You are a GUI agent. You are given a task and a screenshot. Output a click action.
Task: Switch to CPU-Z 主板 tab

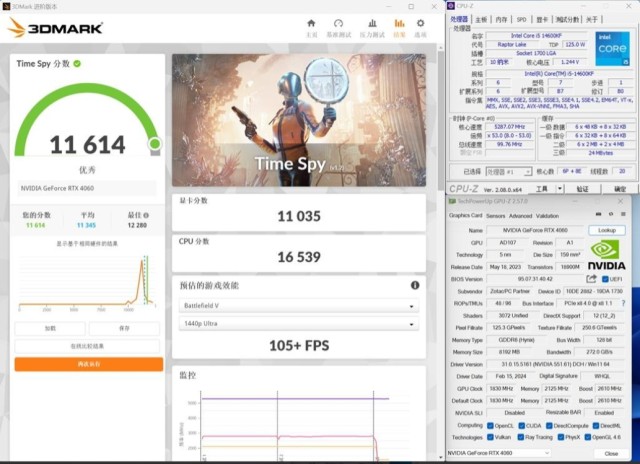481,19
